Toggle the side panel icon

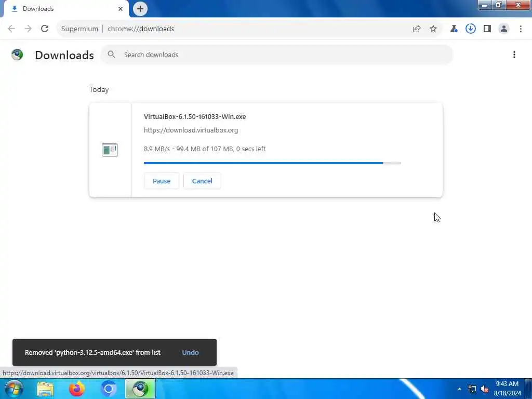pyautogui.click(x=487, y=29)
